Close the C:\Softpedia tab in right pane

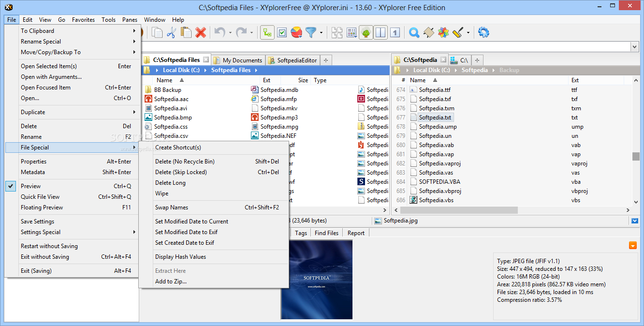[443, 60]
